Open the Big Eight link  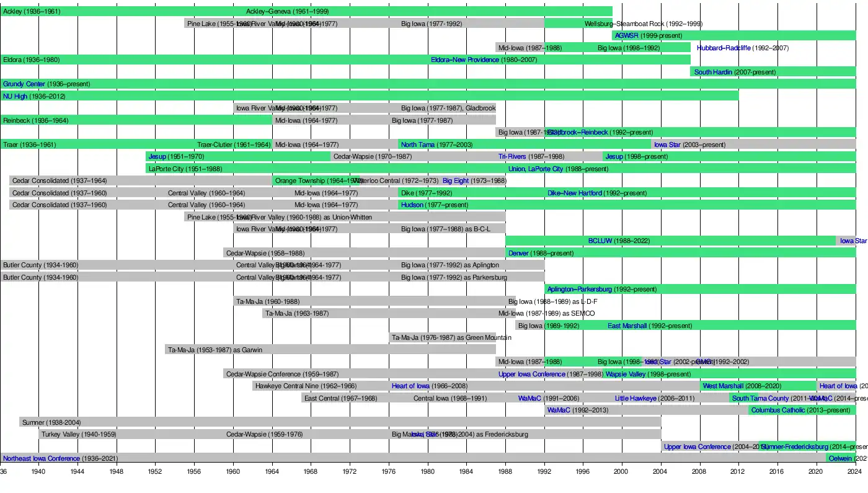(455, 180)
